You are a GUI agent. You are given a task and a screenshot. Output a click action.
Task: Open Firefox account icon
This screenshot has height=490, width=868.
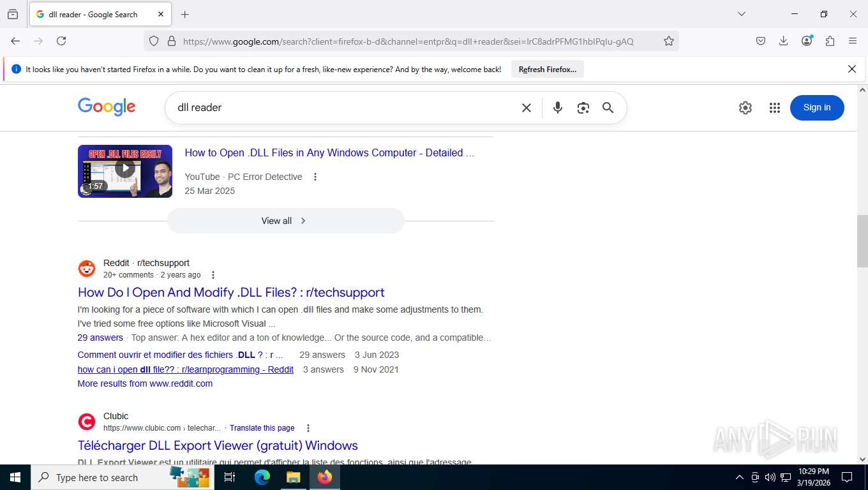point(807,41)
